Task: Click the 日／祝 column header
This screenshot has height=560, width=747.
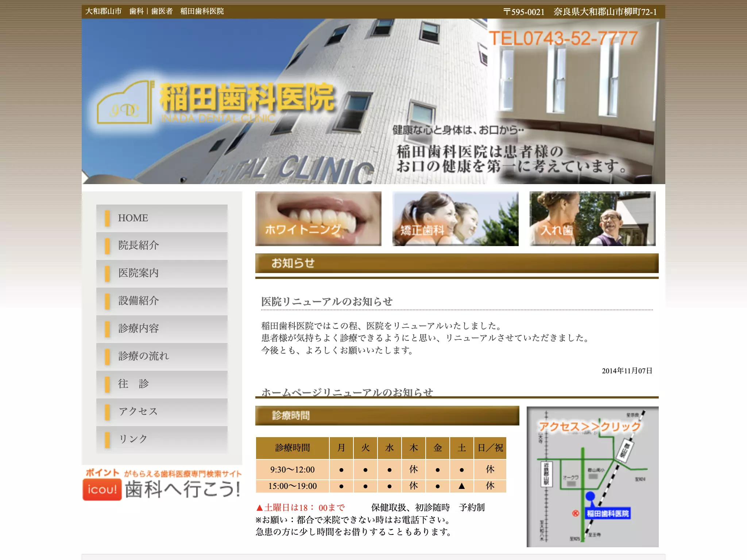Action: (x=490, y=448)
